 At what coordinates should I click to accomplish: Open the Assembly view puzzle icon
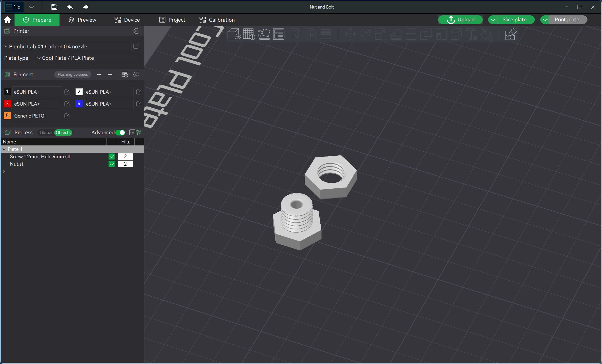(x=511, y=34)
